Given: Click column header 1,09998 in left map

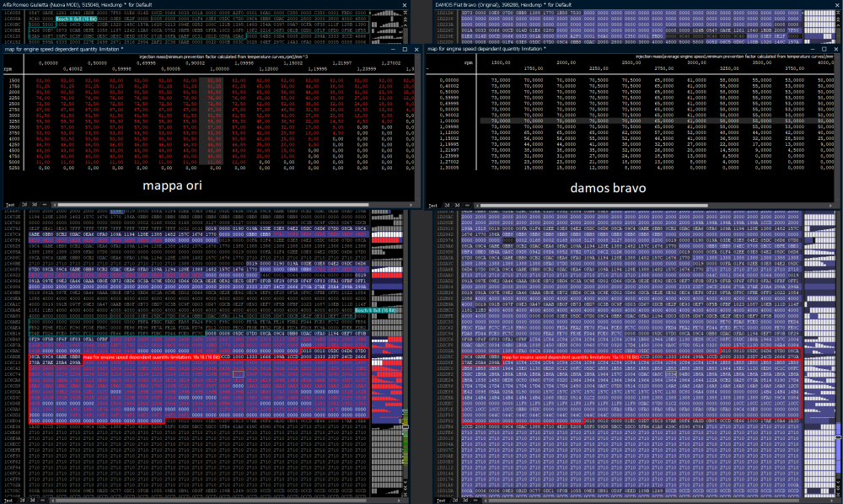Looking at the screenshot, I should 244,63.
